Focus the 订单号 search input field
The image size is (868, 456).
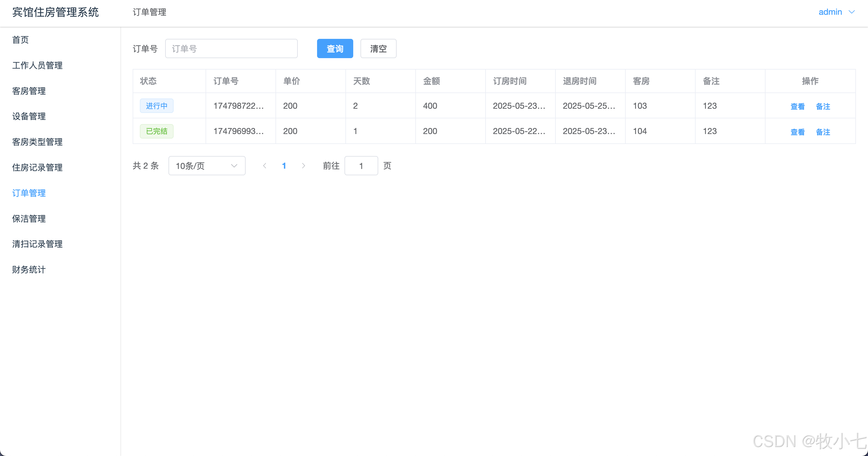[x=231, y=48]
